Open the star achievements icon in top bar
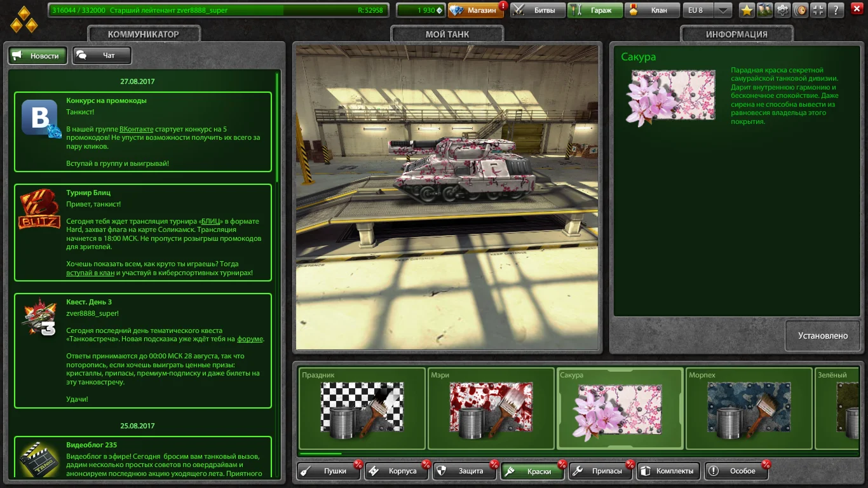The height and width of the screenshot is (488, 868). 747,10
